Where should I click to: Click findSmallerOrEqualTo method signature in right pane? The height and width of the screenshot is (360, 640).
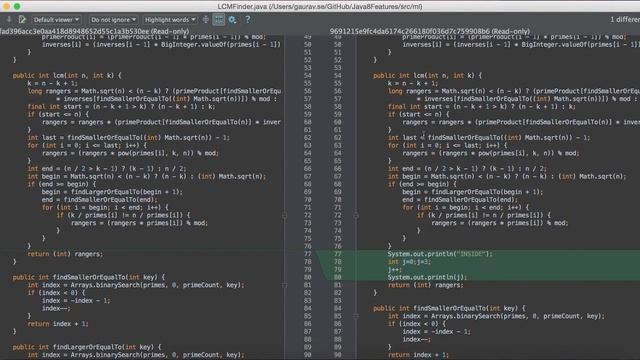tap(449, 308)
